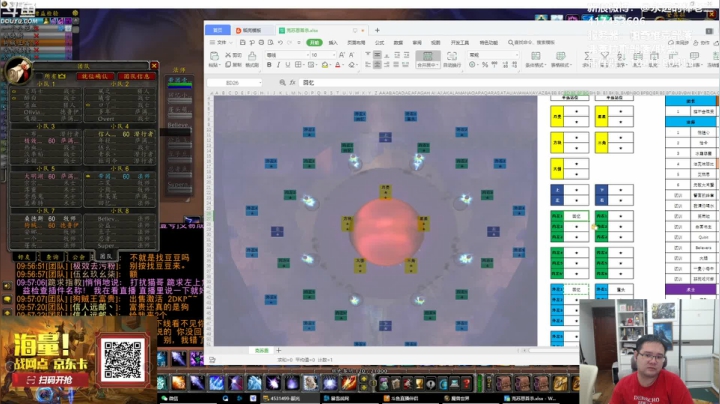Toggle Center horizontal alignment

click(x=377, y=65)
